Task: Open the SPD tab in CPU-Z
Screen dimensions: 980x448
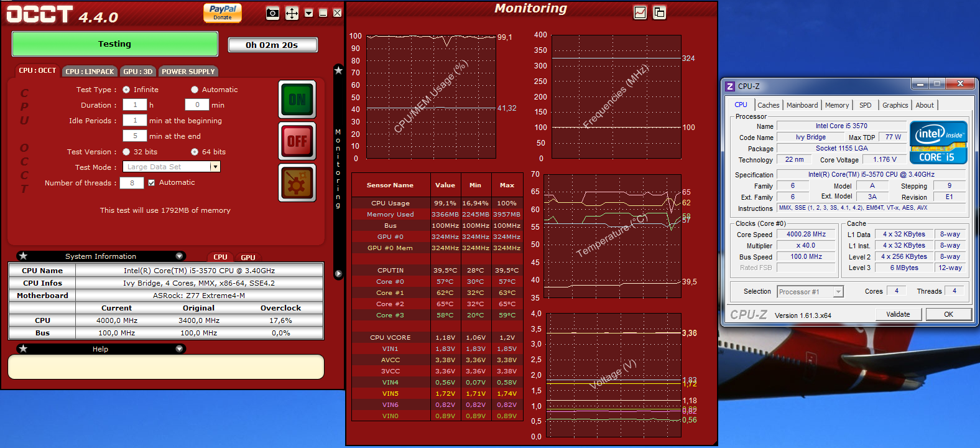Action: [866, 105]
